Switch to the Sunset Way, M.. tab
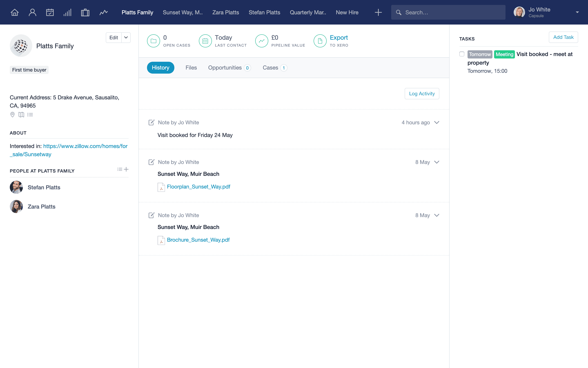The image size is (588, 368). pos(183,12)
